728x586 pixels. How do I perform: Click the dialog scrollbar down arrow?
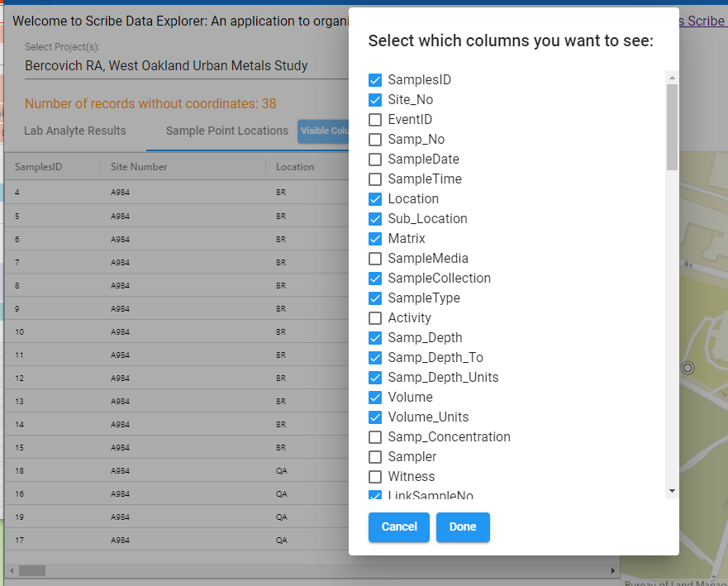coord(672,491)
